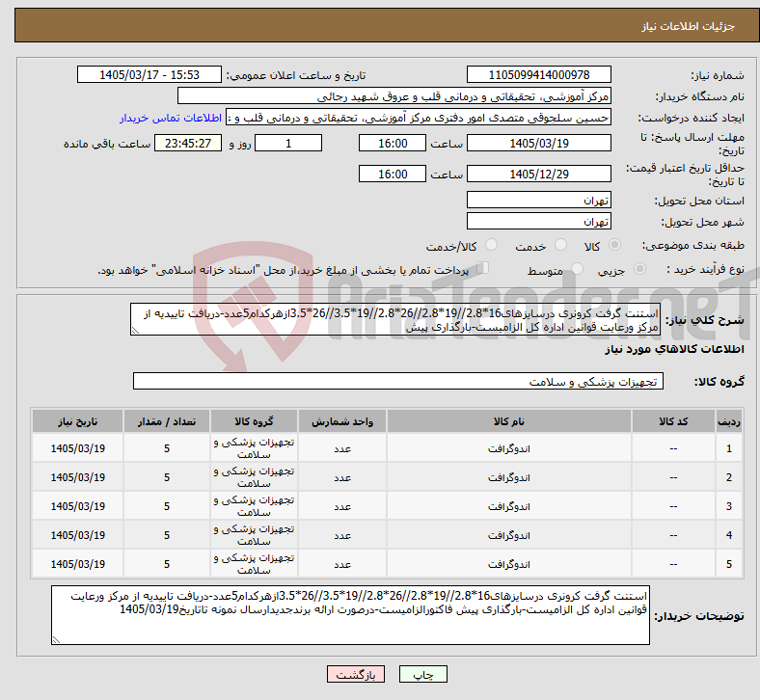Click the نام کالا column header
The image size is (760, 700).
click(509, 421)
